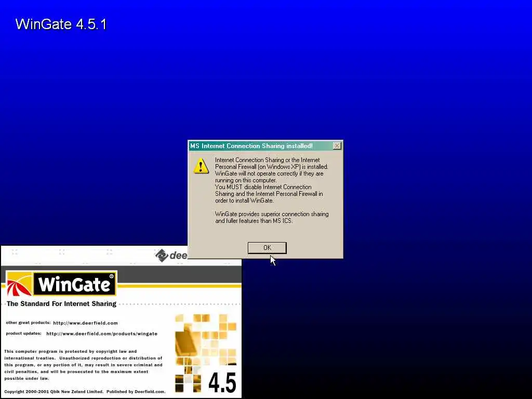Image resolution: width=532 pixels, height=399 pixels.
Task: Click "other great products:" label on splash
Action: pyautogui.click(x=28, y=323)
